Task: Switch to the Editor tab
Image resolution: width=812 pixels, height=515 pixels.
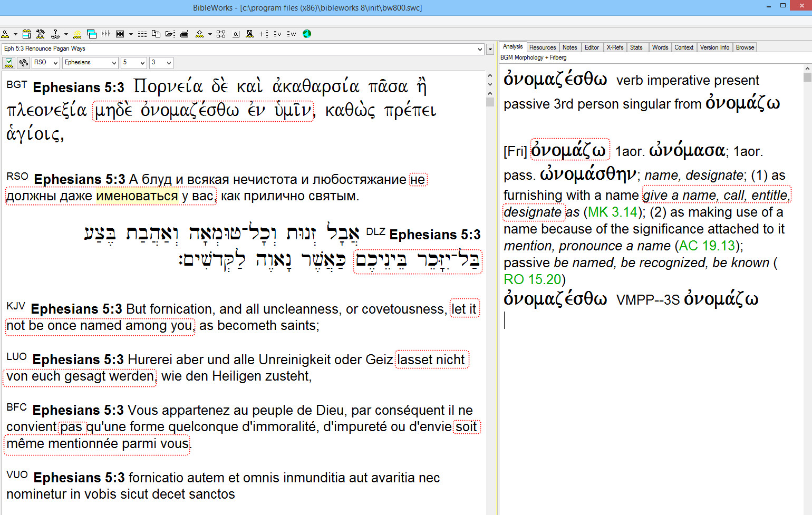Action: 592,47
